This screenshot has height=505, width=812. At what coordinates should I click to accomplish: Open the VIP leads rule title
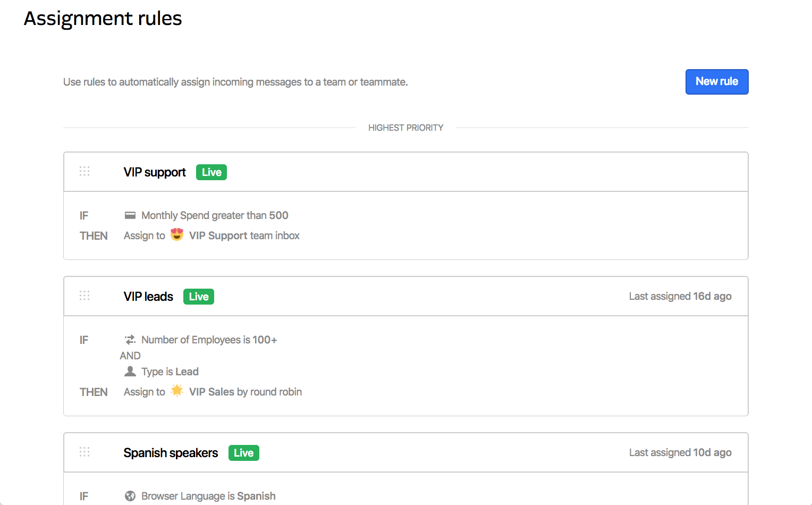(148, 297)
